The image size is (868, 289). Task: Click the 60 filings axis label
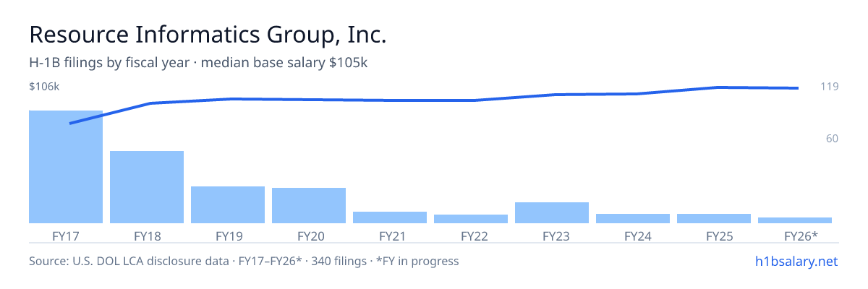click(x=832, y=138)
